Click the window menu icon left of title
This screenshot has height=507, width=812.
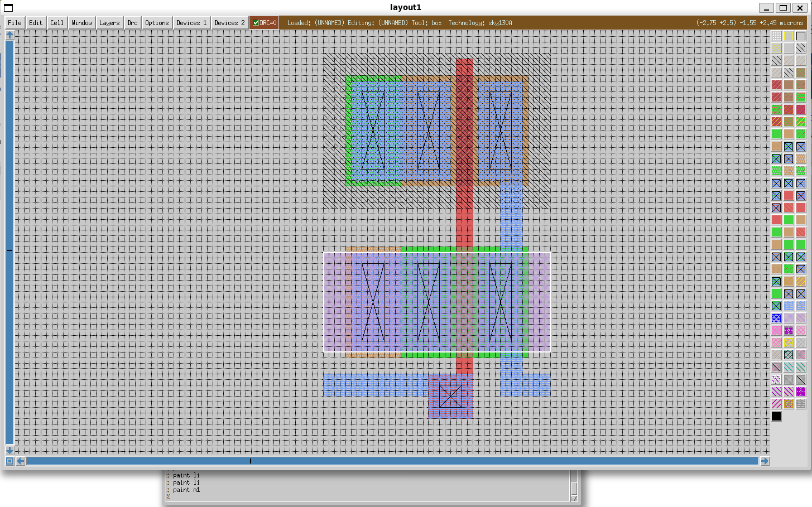click(8, 7)
